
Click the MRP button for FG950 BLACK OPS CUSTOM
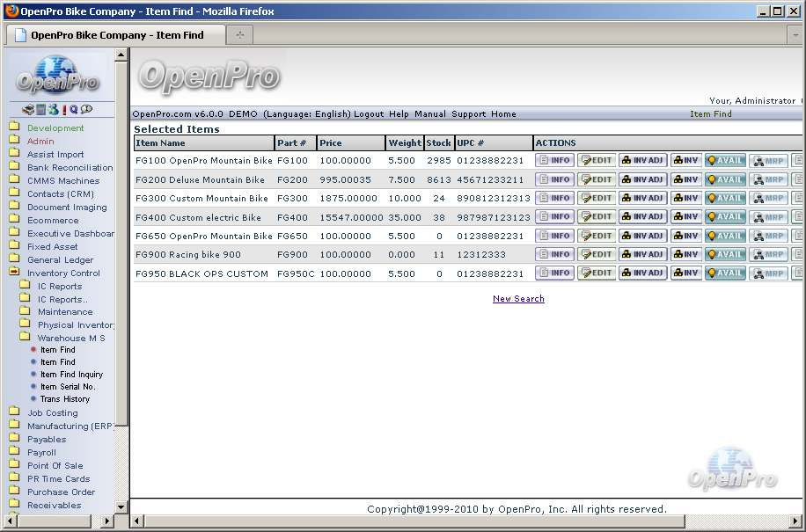[x=767, y=273]
